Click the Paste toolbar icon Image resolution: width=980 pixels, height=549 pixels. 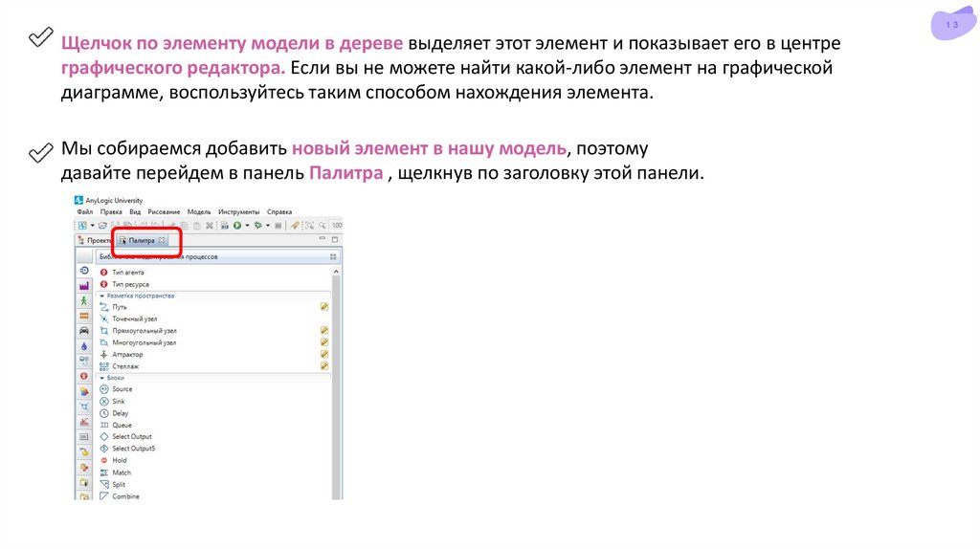point(196,226)
